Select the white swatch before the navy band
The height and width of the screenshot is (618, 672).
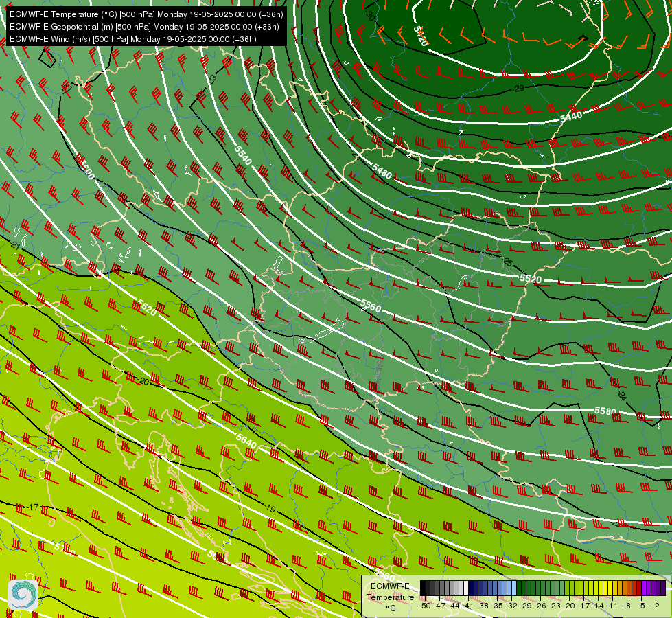point(466,588)
